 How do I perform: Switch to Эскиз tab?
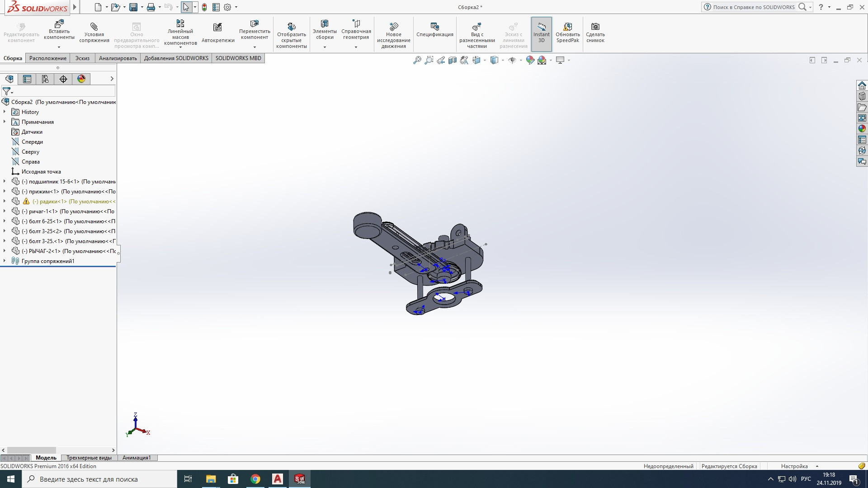point(82,58)
